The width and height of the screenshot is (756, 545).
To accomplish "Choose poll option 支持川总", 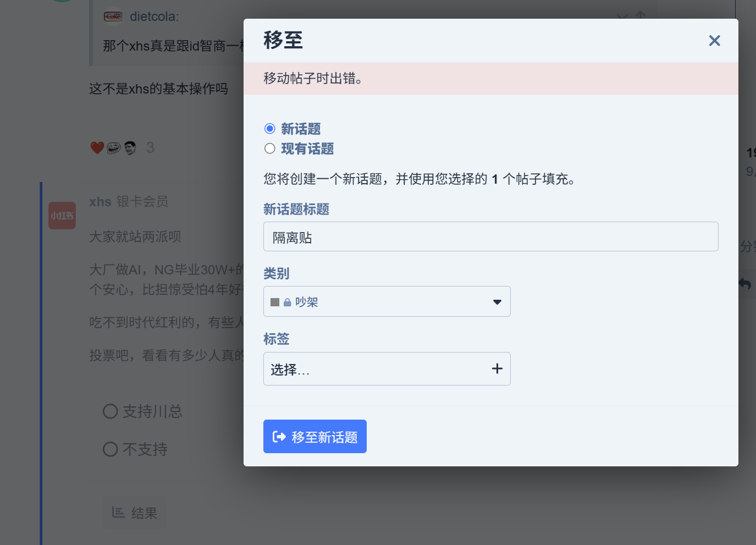I will 111,411.
